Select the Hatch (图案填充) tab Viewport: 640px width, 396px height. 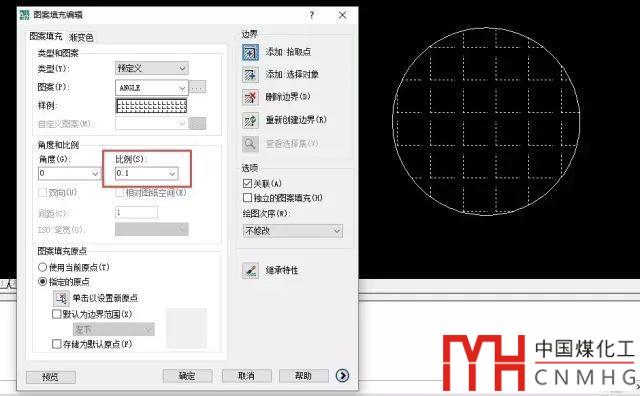tap(46, 36)
